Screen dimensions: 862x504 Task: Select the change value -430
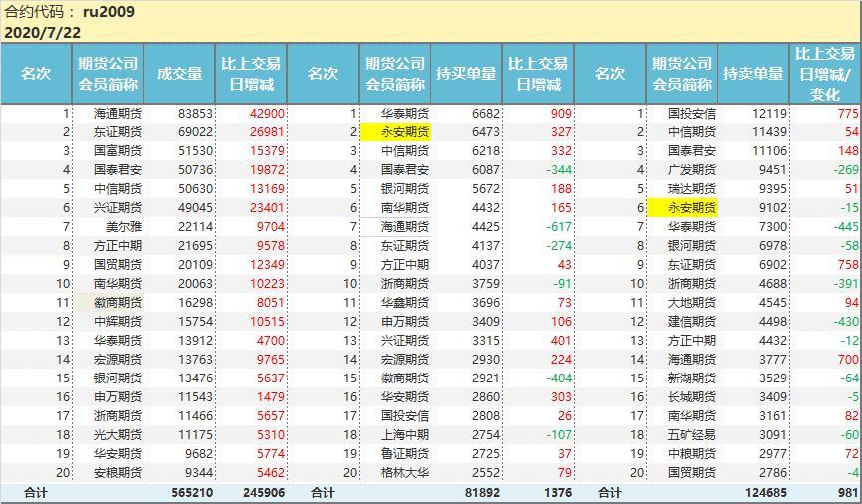845,321
